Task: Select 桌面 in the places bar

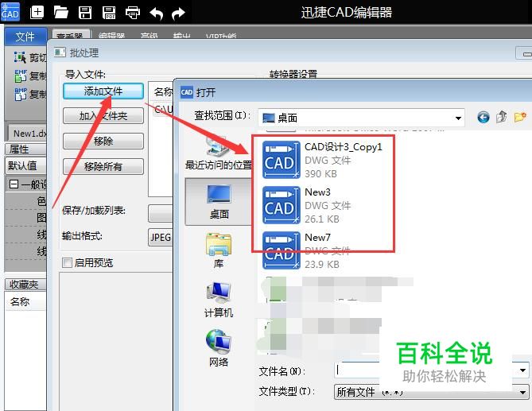Action: [219, 202]
